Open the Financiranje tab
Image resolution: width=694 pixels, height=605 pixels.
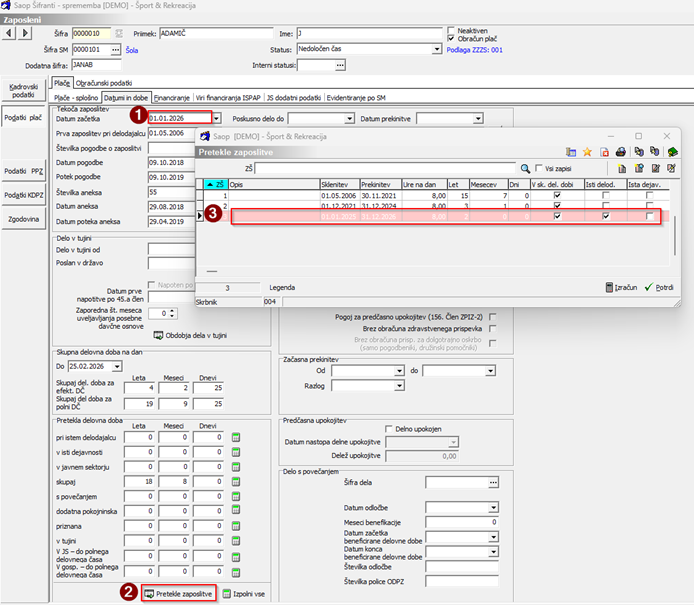pyautogui.click(x=171, y=98)
